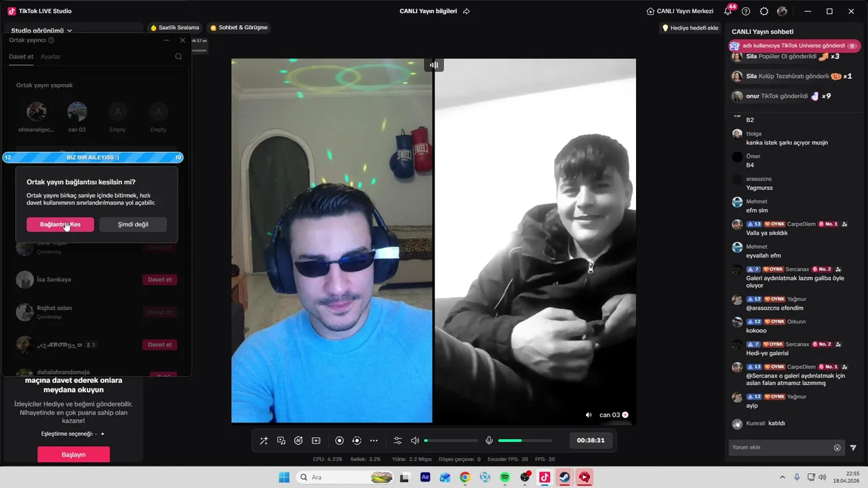
Task: Toggle the record button
Action: point(340,441)
